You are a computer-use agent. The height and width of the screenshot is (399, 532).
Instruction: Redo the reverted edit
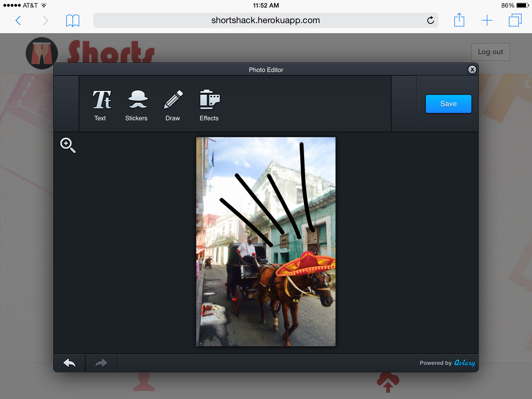click(101, 363)
